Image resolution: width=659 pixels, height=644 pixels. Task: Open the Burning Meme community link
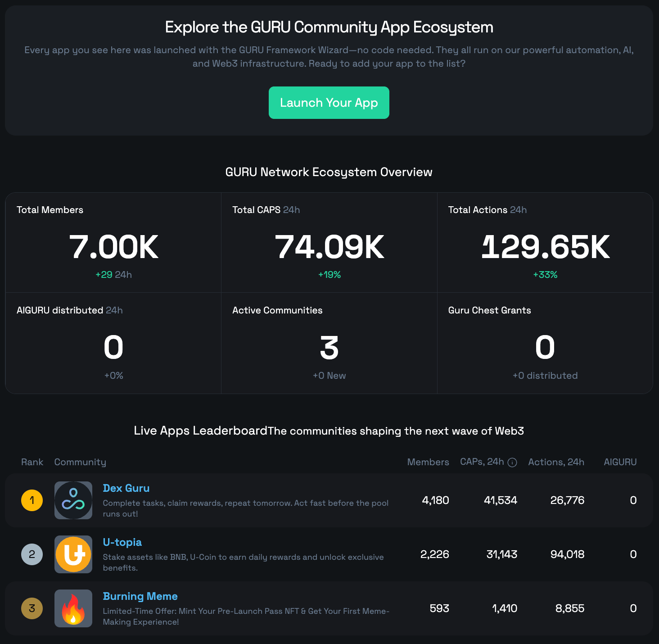click(x=140, y=596)
